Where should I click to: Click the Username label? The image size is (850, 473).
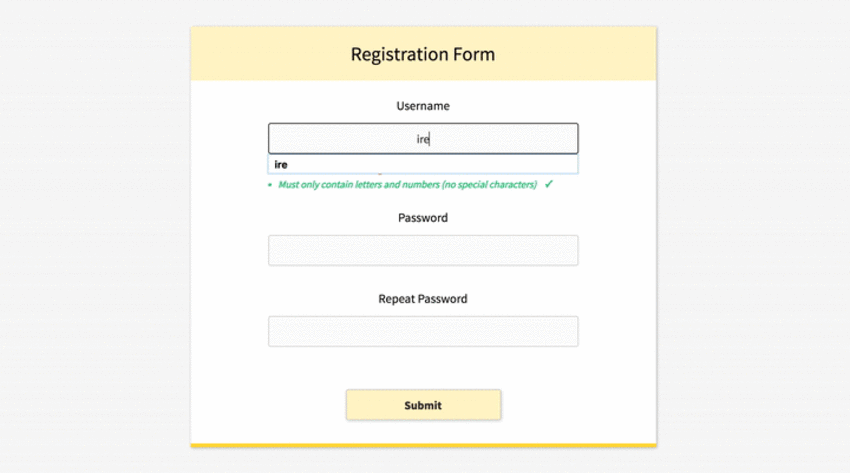pos(422,106)
